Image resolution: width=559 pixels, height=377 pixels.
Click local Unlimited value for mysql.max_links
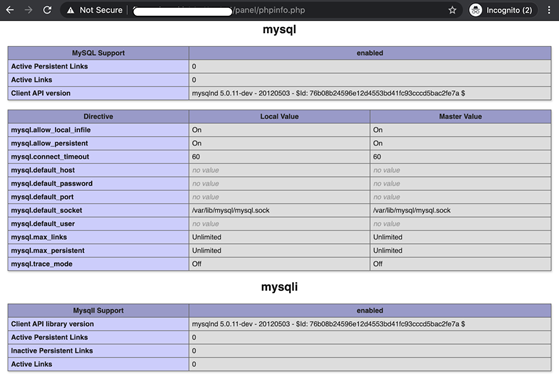[x=207, y=237]
